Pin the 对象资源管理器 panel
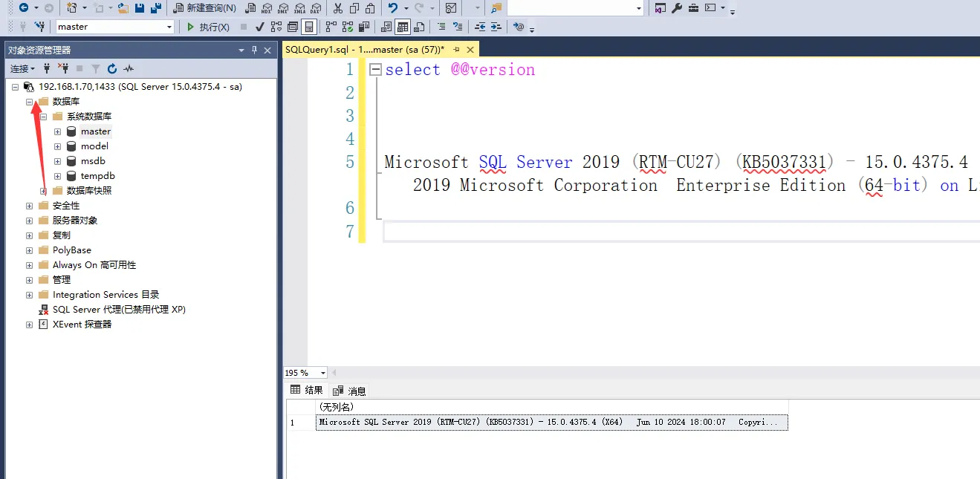980x479 pixels. tap(256, 50)
